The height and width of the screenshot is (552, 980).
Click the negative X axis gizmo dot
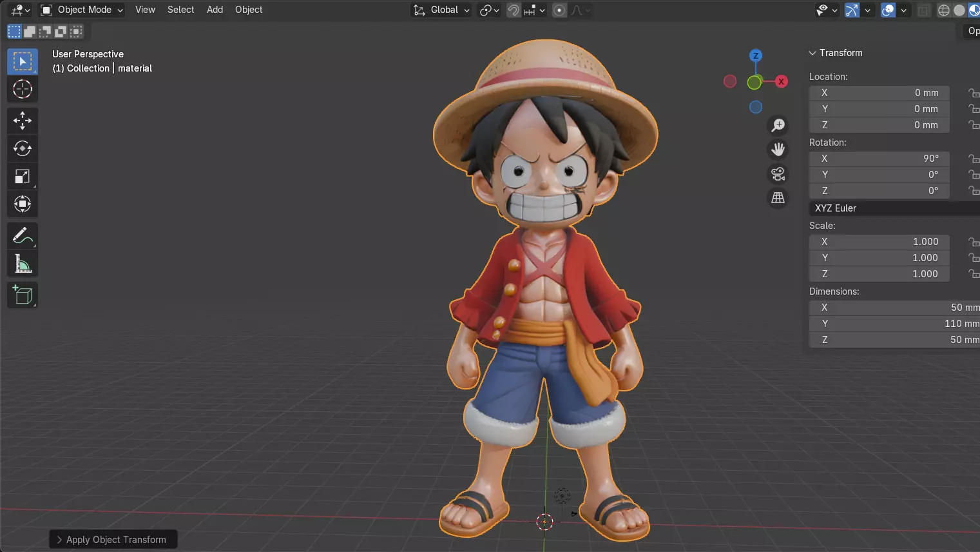point(730,81)
